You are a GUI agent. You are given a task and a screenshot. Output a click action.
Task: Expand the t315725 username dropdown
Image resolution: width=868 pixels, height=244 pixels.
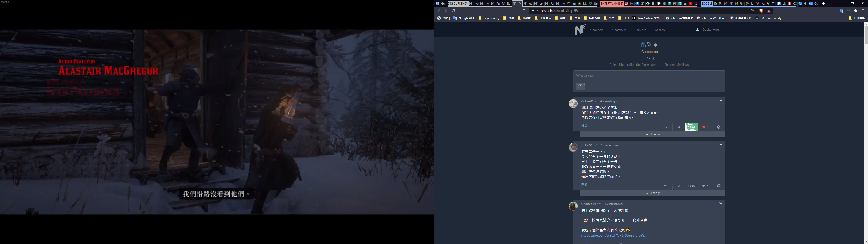tap(596, 145)
